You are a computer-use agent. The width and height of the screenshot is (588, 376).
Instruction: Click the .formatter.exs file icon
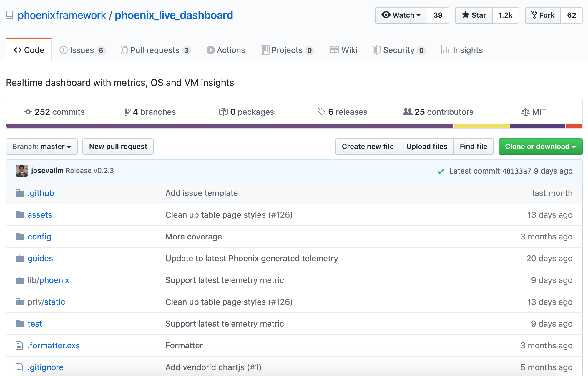[x=19, y=345]
